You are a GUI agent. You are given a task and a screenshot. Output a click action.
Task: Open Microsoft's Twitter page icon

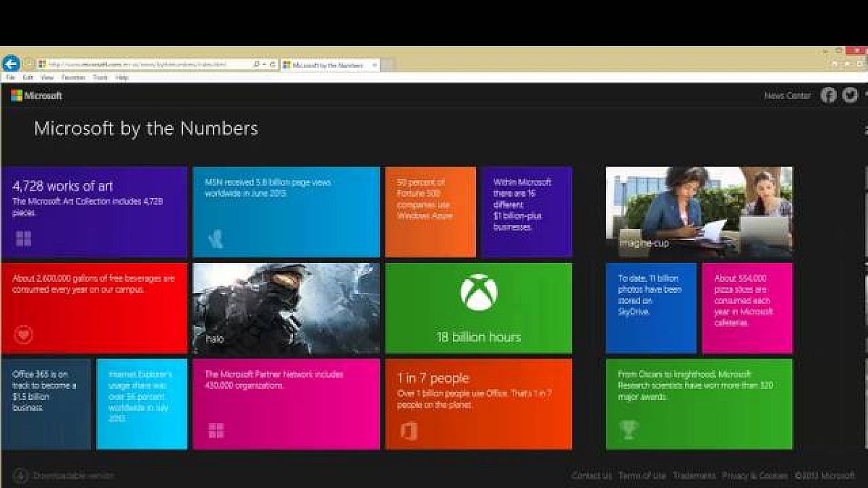[850, 95]
